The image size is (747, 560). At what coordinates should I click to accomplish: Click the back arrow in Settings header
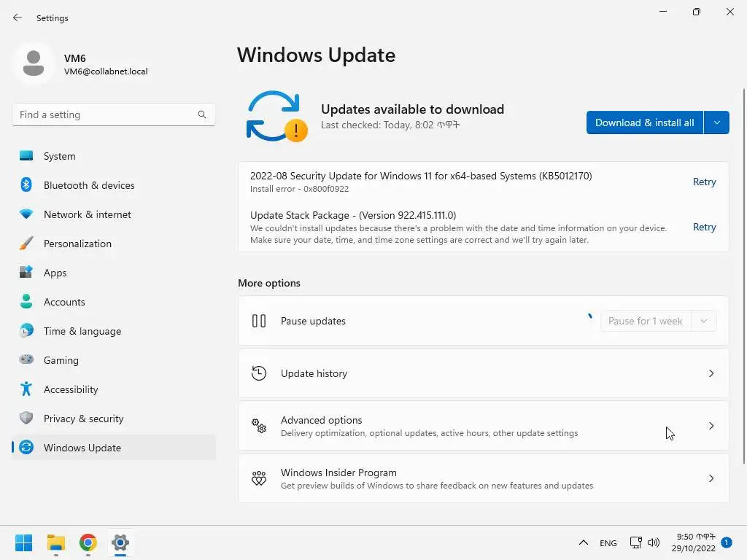pos(18,17)
